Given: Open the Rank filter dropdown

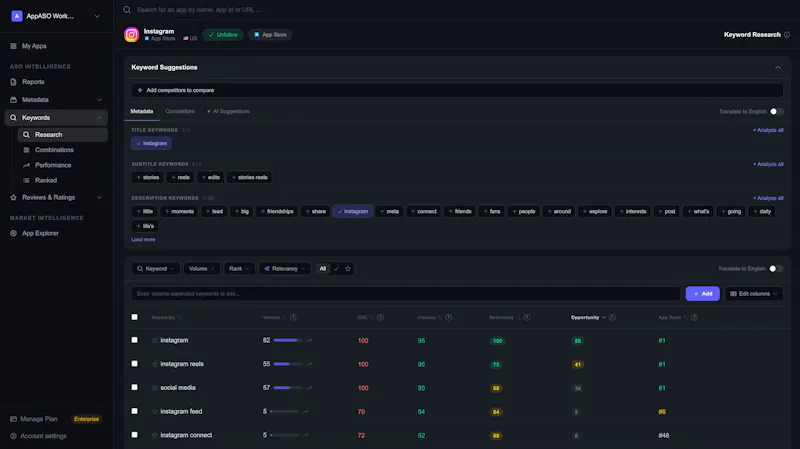Looking at the screenshot, I should [x=239, y=269].
